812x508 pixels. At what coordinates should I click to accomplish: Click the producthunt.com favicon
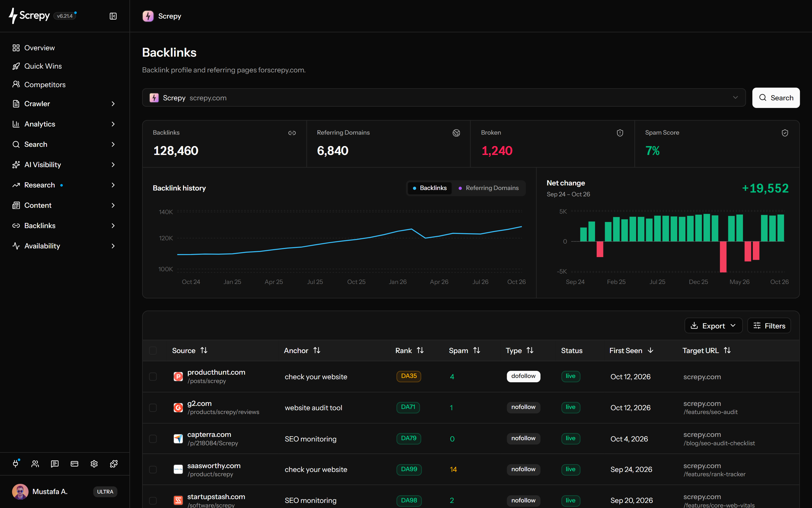178,376
